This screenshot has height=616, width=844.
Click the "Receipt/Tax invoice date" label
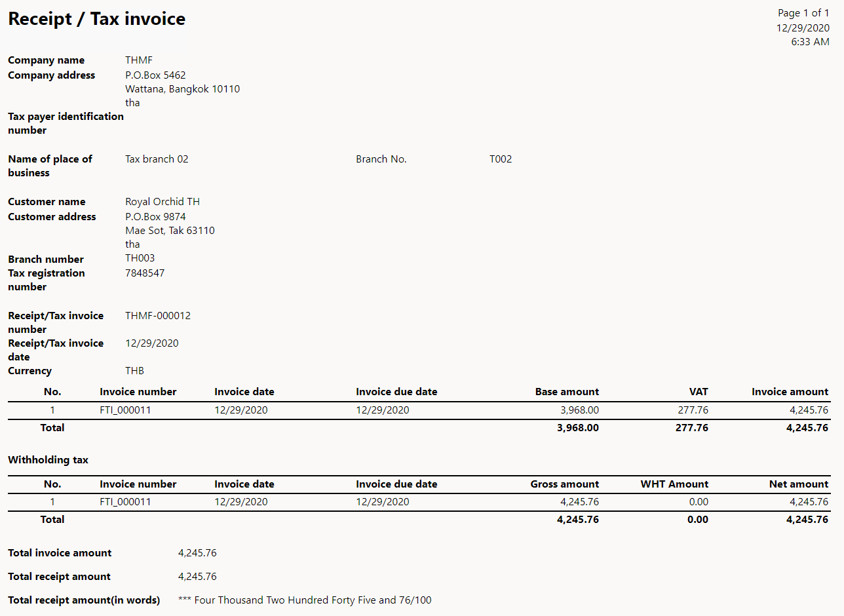[x=56, y=350]
